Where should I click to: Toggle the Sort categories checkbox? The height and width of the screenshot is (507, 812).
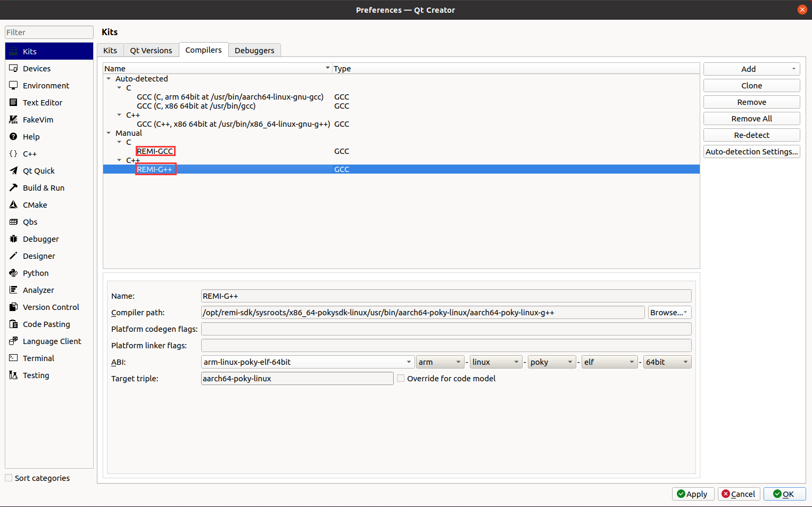click(x=9, y=478)
